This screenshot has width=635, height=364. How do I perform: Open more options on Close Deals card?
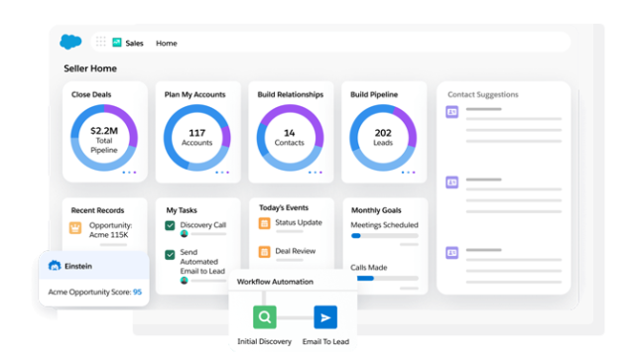(x=129, y=173)
